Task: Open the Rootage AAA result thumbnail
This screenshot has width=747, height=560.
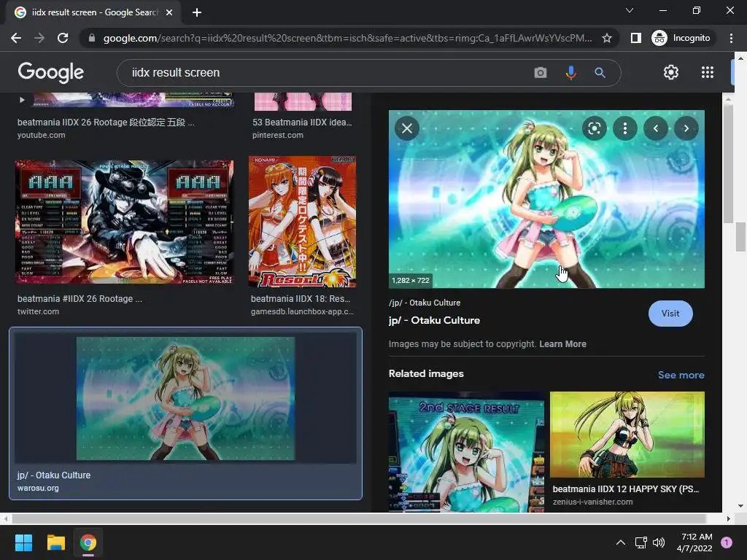Action: point(124,222)
